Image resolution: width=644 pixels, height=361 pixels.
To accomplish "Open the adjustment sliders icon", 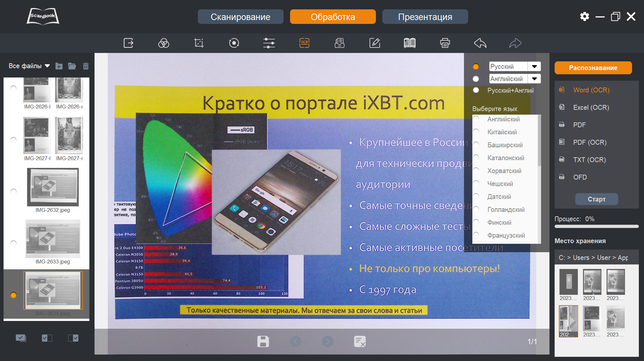I will coord(269,43).
